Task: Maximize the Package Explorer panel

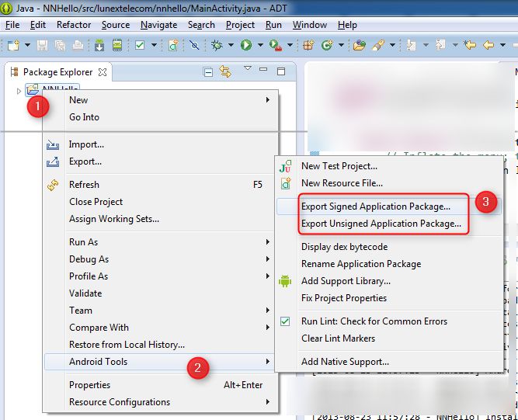Action: (281, 71)
